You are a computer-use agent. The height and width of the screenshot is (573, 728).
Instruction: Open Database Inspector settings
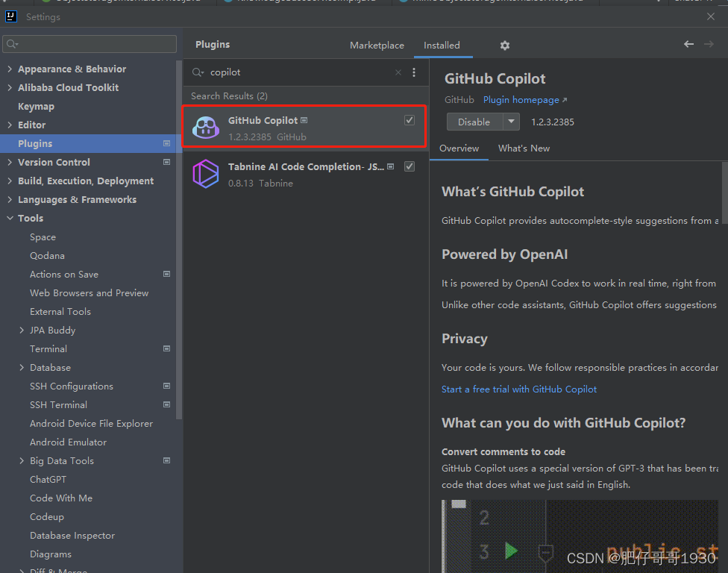tap(72, 536)
